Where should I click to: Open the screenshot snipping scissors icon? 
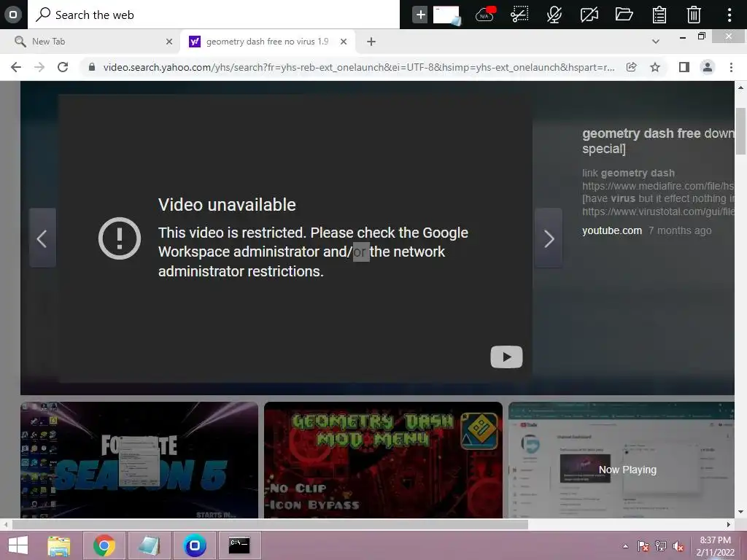pyautogui.click(x=519, y=15)
